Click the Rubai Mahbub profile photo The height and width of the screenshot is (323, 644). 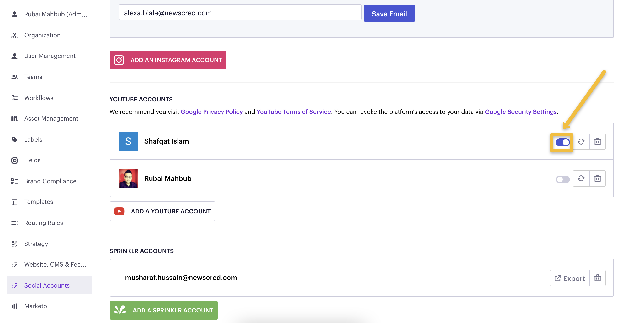(128, 178)
